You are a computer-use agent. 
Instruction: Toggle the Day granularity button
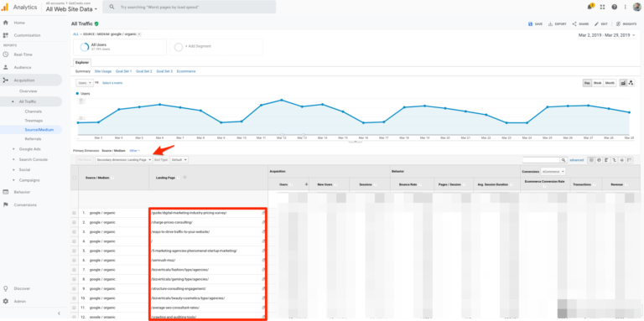[587, 83]
